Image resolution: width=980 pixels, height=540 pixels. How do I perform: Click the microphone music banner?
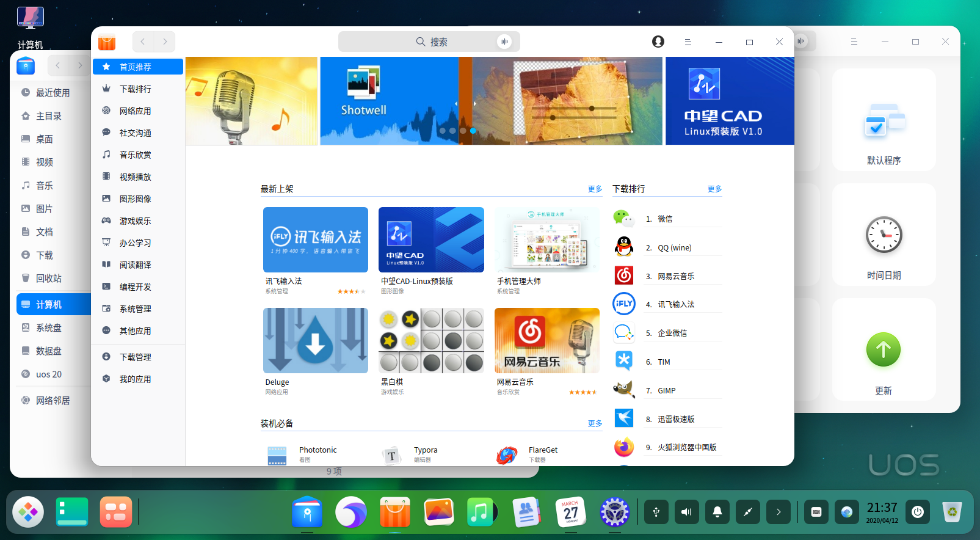point(252,101)
